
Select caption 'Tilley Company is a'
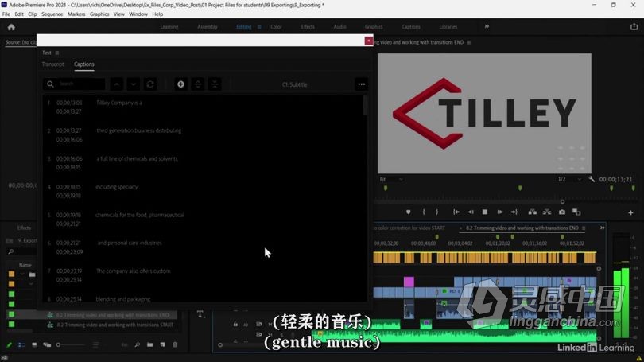pos(119,103)
